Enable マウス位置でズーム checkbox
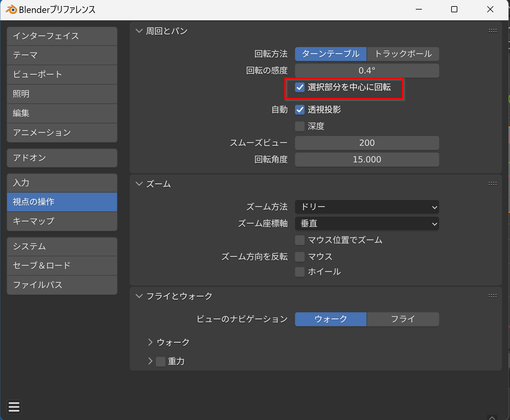 [300, 240]
